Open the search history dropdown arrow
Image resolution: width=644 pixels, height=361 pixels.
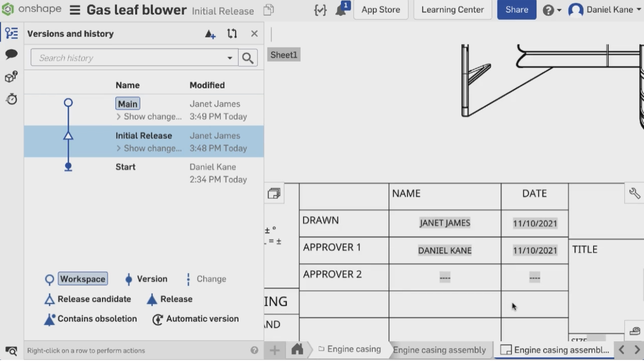coord(230,58)
